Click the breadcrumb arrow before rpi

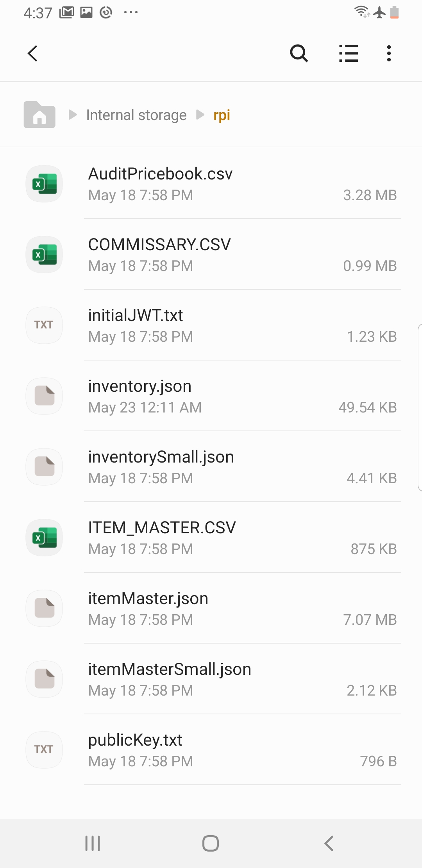tap(200, 115)
